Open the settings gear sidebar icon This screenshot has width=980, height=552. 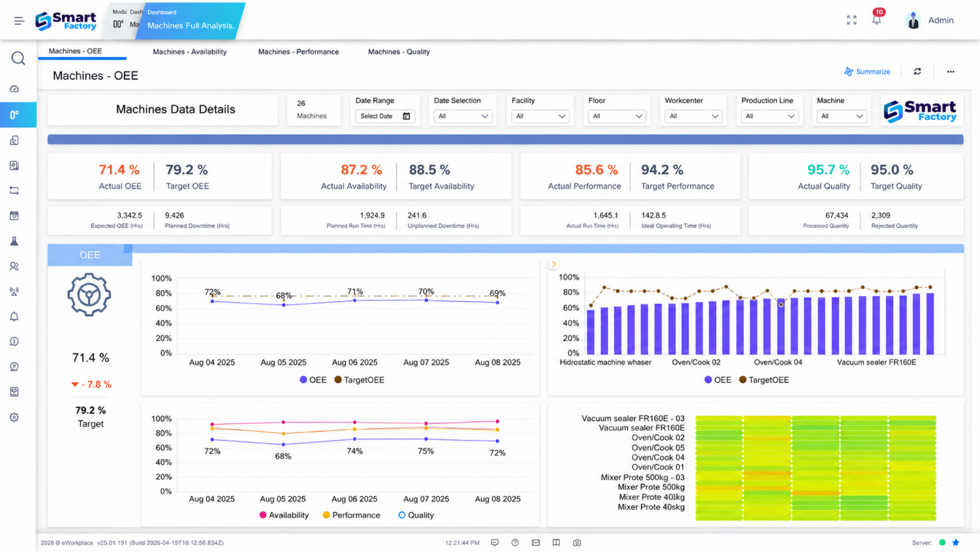click(14, 418)
